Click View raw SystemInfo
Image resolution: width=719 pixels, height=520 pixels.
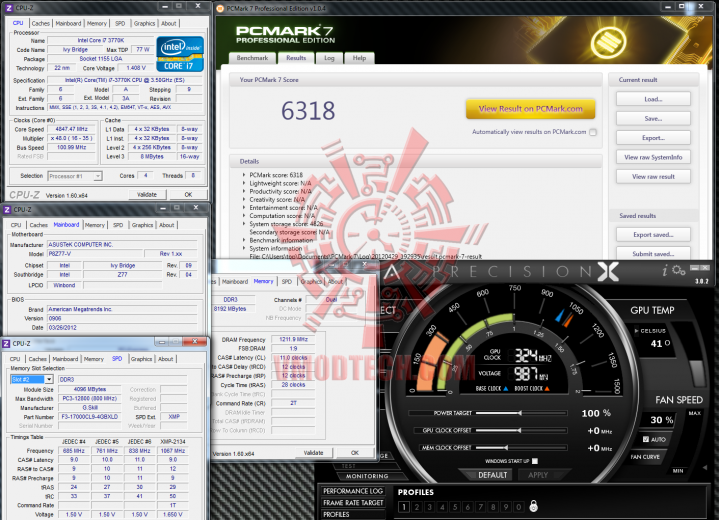tap(653, 157)
